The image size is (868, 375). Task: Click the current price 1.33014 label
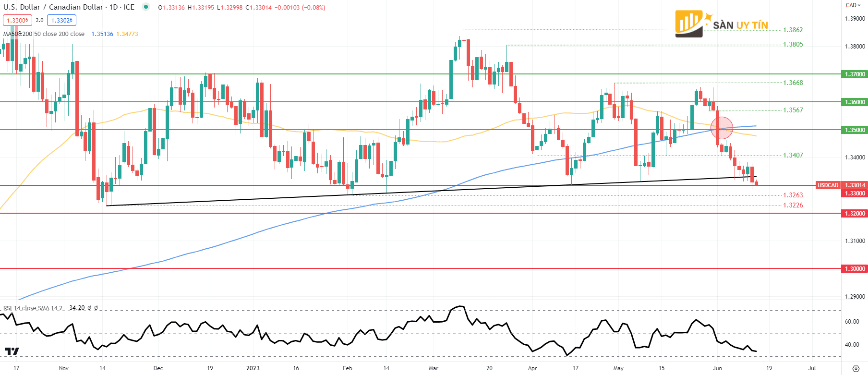coord(855,185)
